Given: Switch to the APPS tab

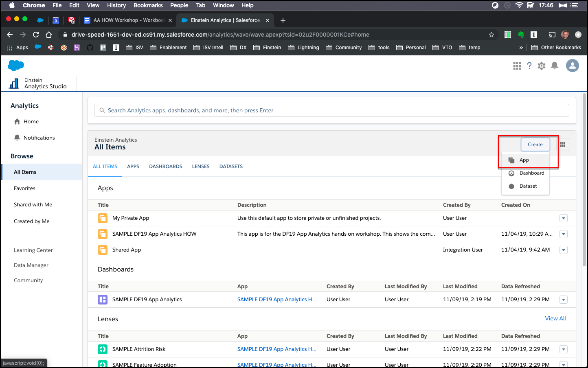Looking at the screenshot, I should coord(133,166).
